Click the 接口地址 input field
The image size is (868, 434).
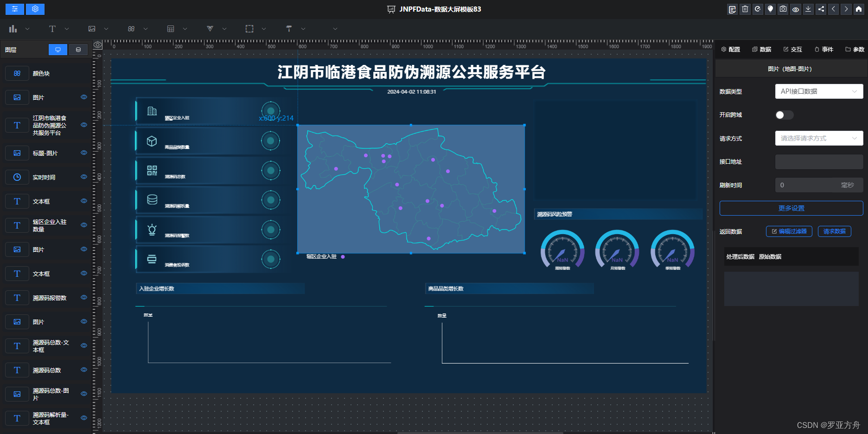[819, 161]
